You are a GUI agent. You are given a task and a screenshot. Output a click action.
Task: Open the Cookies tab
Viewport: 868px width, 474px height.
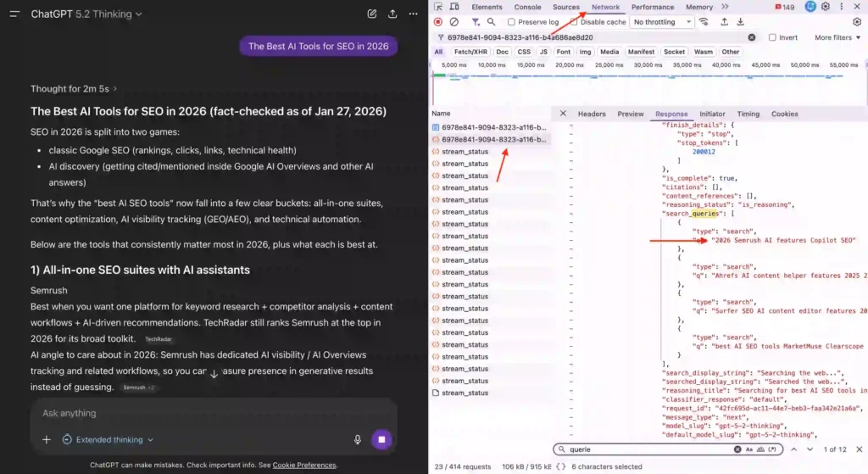pyautogui.click(x=784, y=114)
